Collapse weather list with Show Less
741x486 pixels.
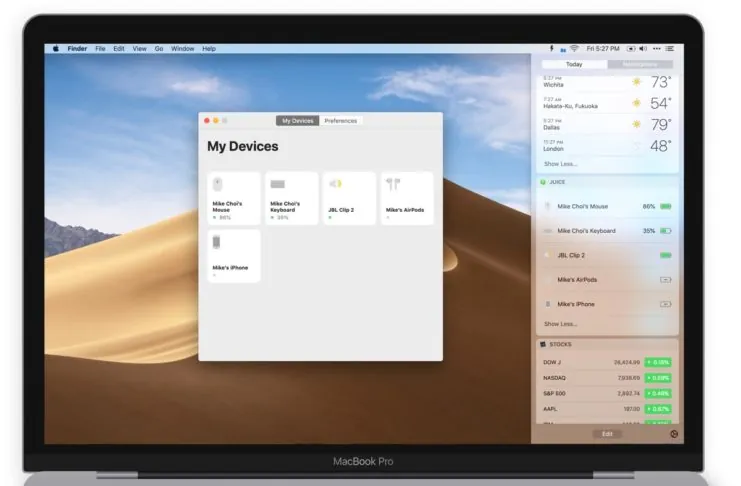click(560, 164)
